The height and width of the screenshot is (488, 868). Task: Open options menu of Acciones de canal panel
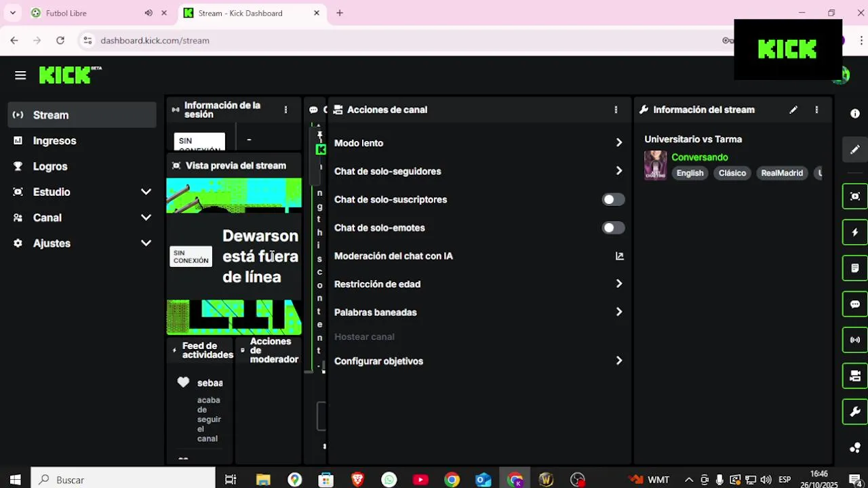[616, 110]
